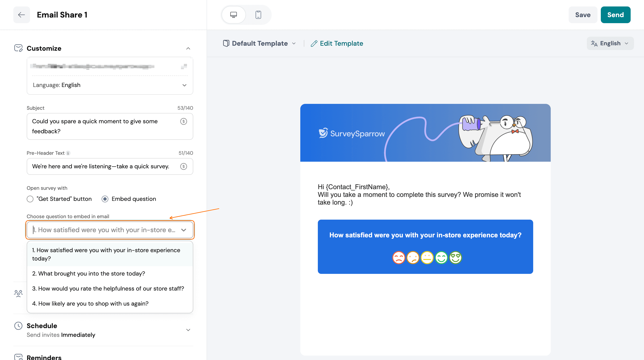Open Default Template dropdown
644x360 pixels.
point(260,43)
